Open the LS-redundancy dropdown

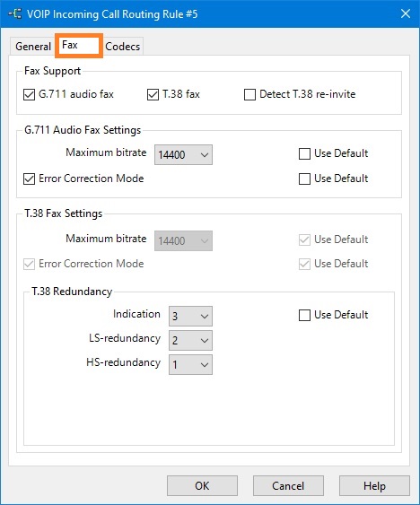coord(190,341)
